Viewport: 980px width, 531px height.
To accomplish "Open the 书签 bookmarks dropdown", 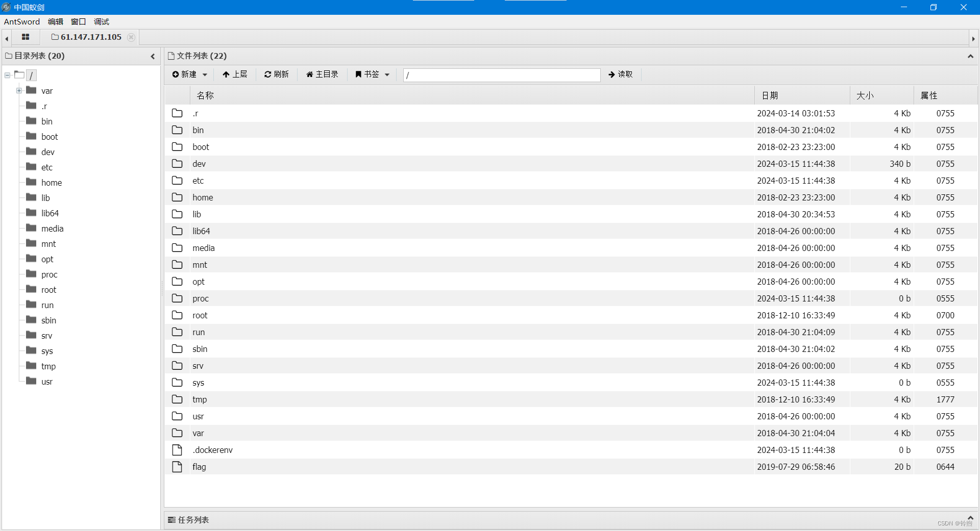I will tap(373, 74).
